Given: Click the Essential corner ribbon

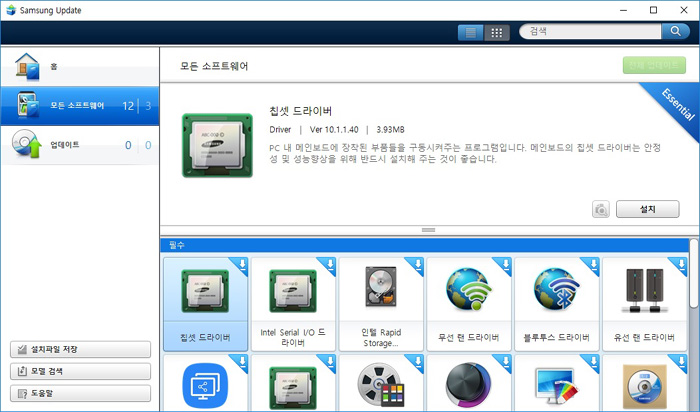Looking at the screenshot, I should [678, 104].
